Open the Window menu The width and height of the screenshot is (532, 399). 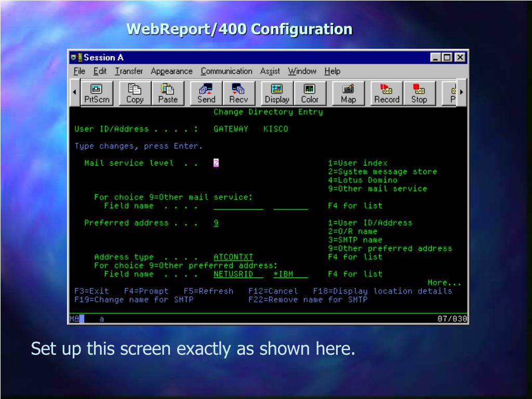[x=302, y=71]
